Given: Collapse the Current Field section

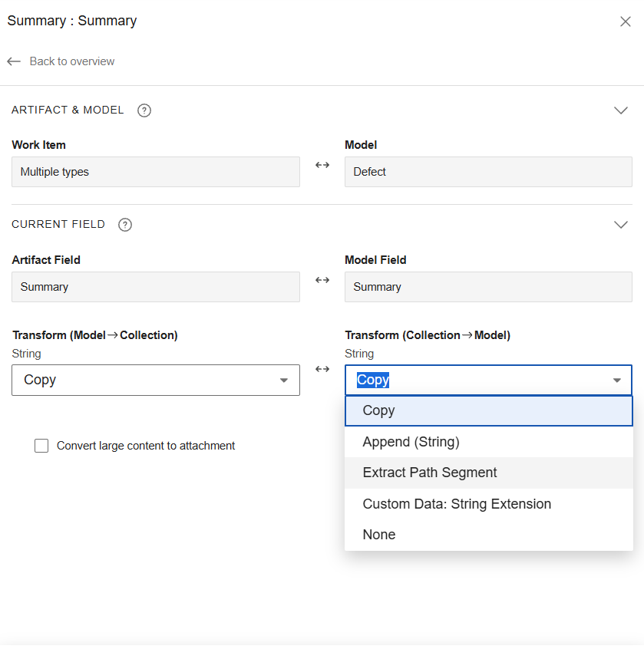Looking at the screenshot, I should 621,225.
